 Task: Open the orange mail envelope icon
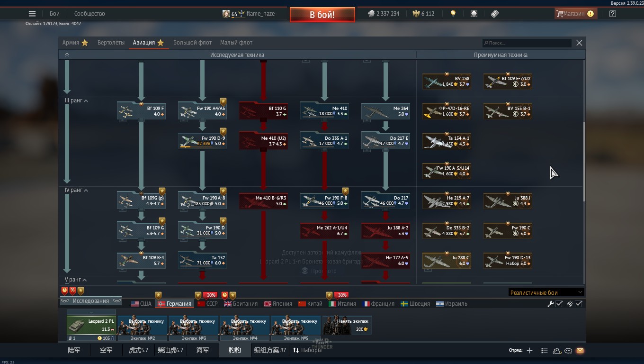[580, 351]
